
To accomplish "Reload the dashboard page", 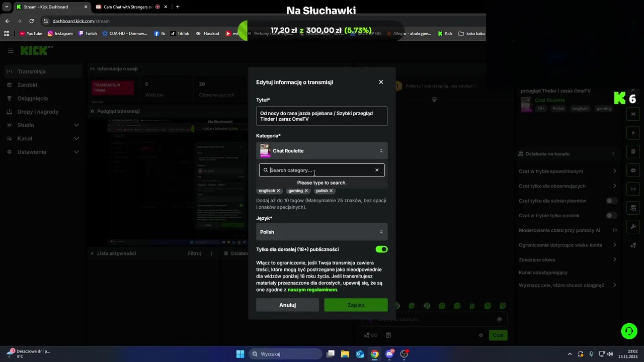I will pos(31,21).
